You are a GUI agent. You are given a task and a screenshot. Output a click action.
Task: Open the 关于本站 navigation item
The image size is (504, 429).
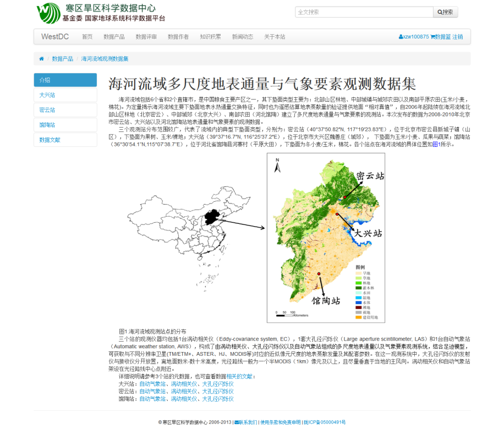(275, 37)
